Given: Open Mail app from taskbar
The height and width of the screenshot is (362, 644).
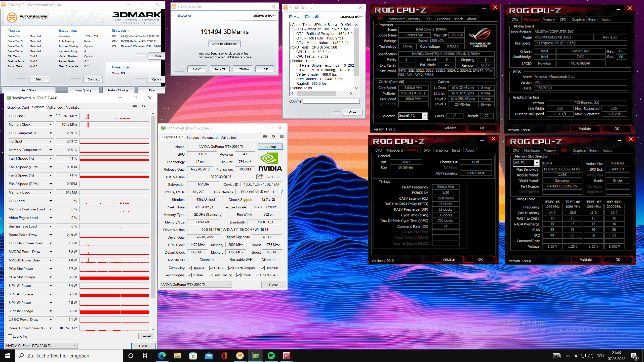Looking at the screenshot, I should [209, 356].
